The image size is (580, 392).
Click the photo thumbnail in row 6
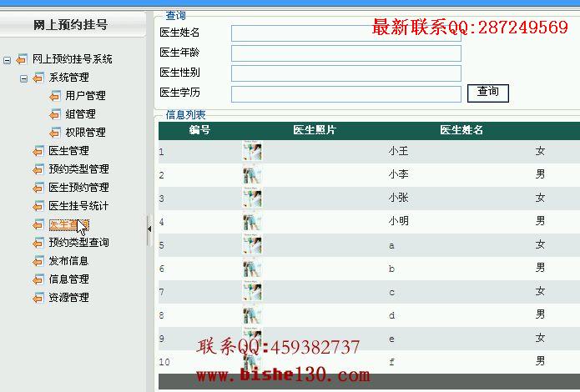pyautogui.click(x=252, y=268)
